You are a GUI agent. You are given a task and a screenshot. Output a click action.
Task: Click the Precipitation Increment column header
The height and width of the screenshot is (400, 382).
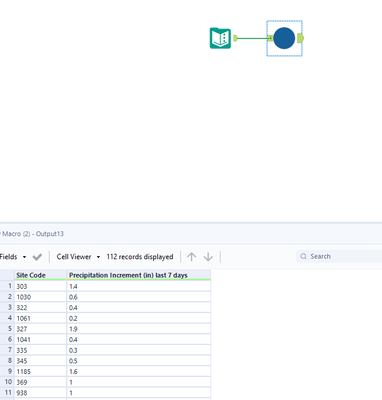[139, 275]
